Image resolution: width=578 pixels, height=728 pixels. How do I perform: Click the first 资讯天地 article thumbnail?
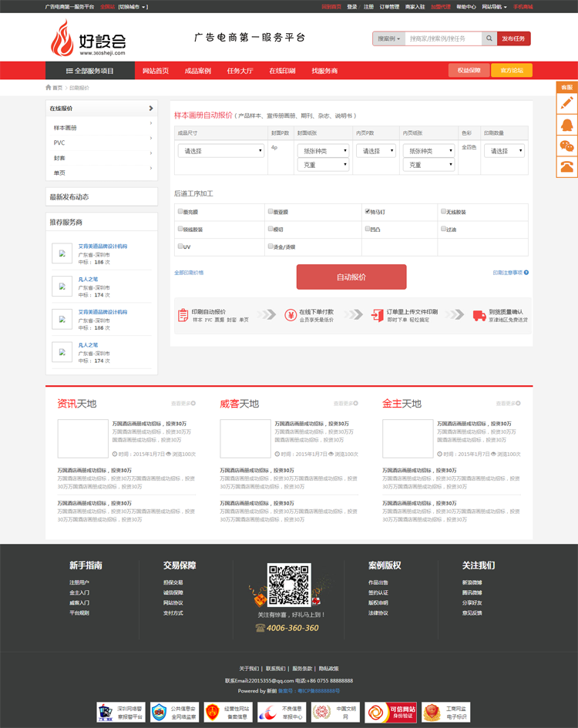[82, 439]
